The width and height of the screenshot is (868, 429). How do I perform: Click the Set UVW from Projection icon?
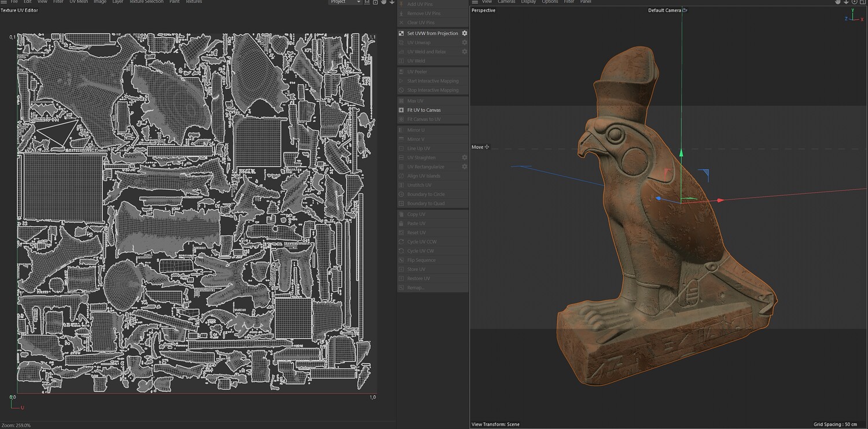click(x=402, y=34)
